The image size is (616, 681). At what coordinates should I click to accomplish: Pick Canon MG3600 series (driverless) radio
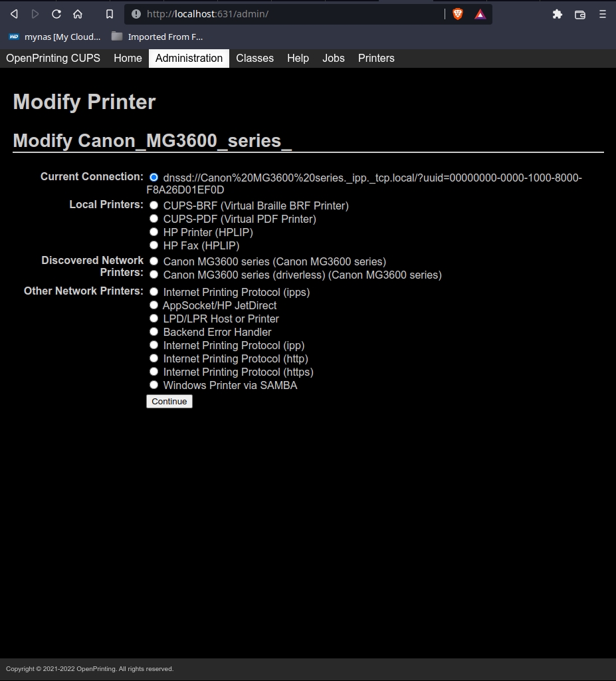tap(154, 275)
